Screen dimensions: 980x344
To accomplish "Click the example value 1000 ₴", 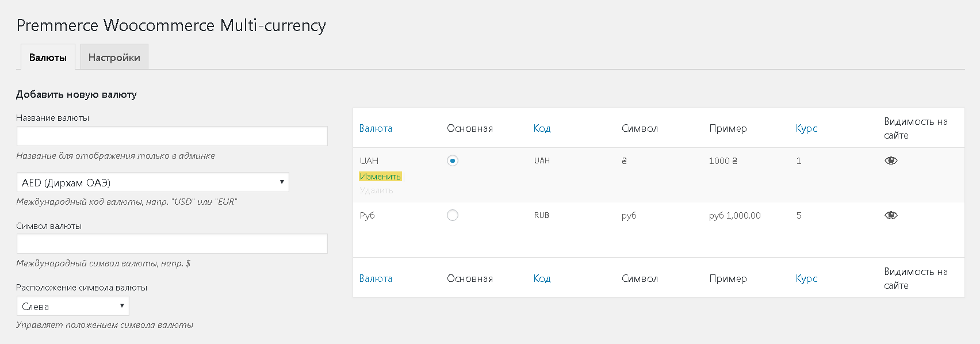I will coord(723,160).
